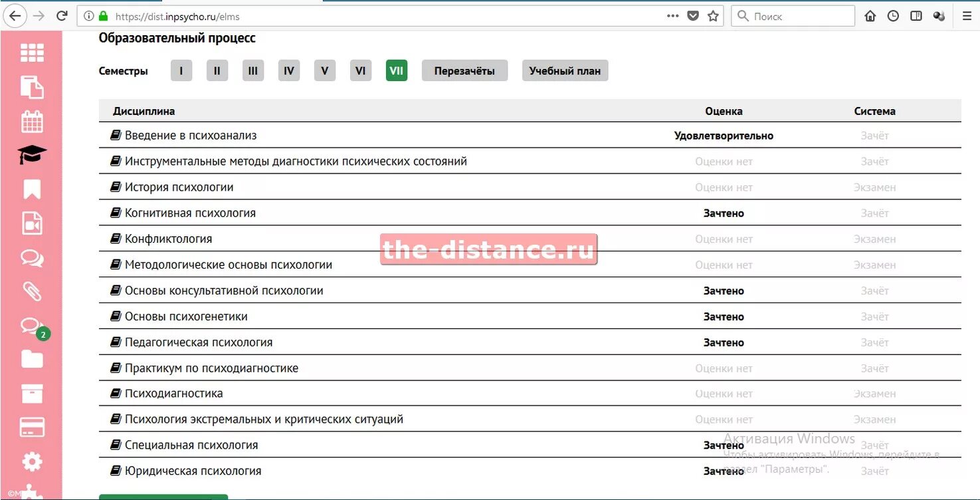Open the bookmark icon in sidebar

point(32,189)
